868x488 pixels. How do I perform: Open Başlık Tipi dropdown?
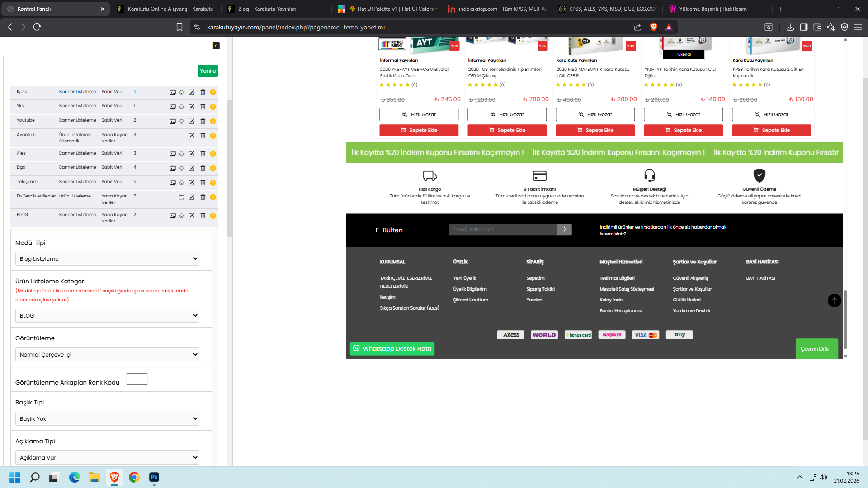107,419
